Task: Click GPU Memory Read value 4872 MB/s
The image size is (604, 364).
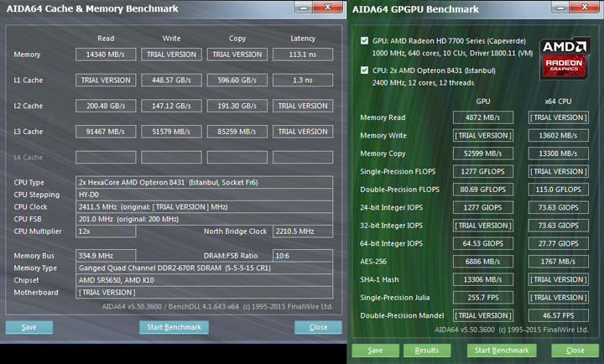Action: point(483,117)
